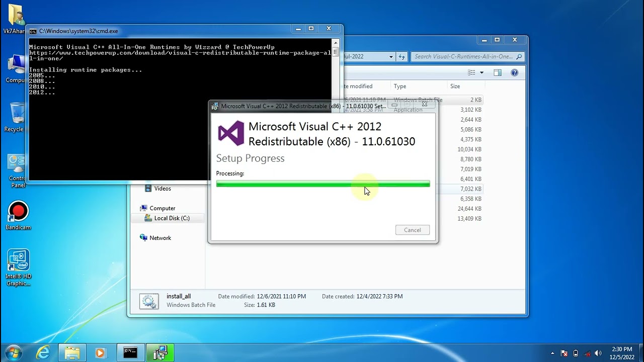The width and height of the screenshot is (644, 362).
Task: Select Local Disk (C:) in navigation pane
Action: coord(172,218)
